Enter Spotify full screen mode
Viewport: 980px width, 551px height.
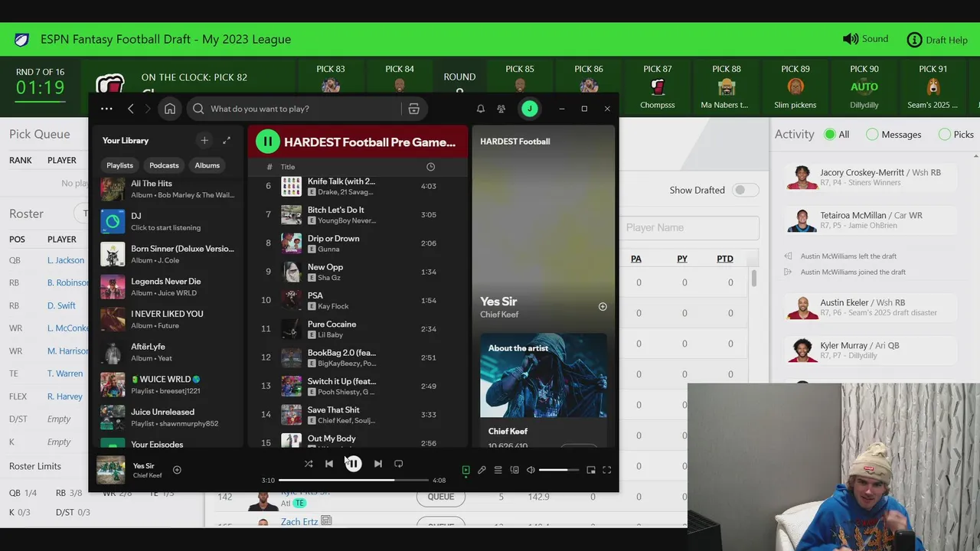coord(607,470)
